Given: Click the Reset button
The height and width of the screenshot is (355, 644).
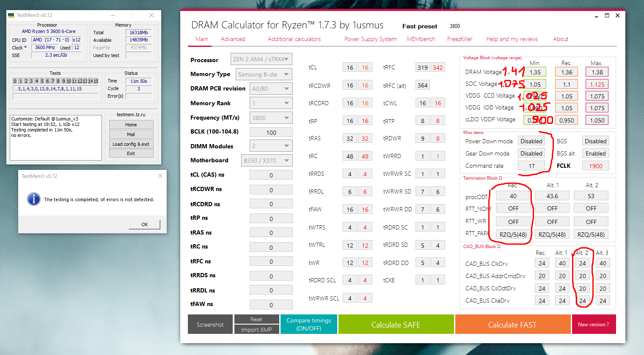Looking at the screenshot, I should pos(256,319).
